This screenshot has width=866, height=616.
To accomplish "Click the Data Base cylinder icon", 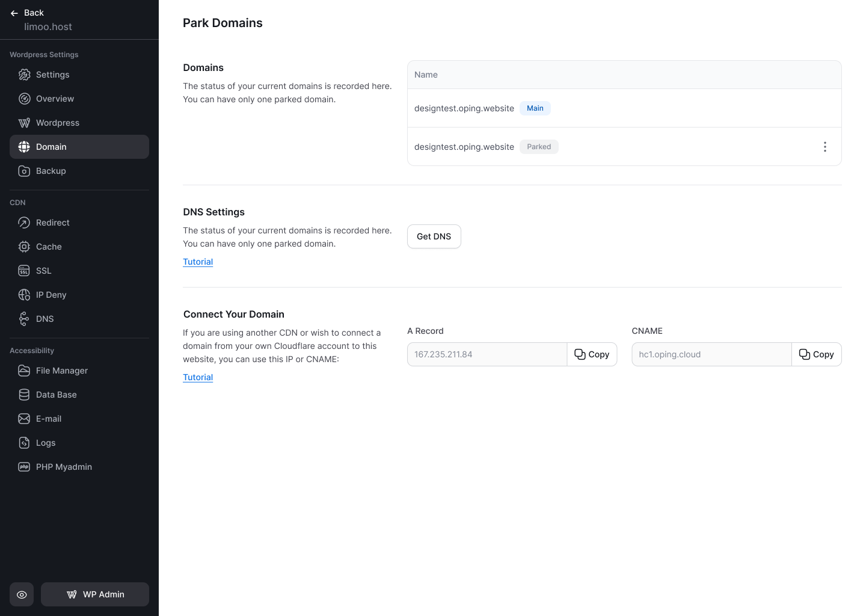I will point(24,395).
